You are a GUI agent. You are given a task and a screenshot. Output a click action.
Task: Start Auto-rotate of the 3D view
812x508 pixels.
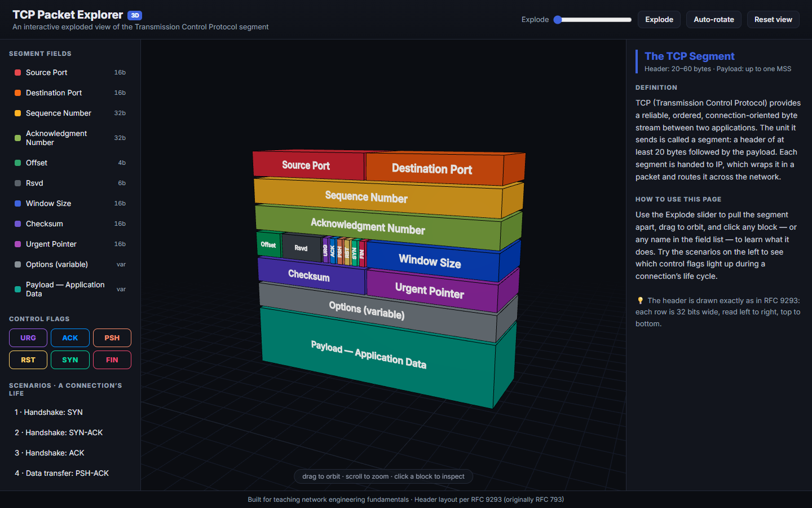(714, 19)
